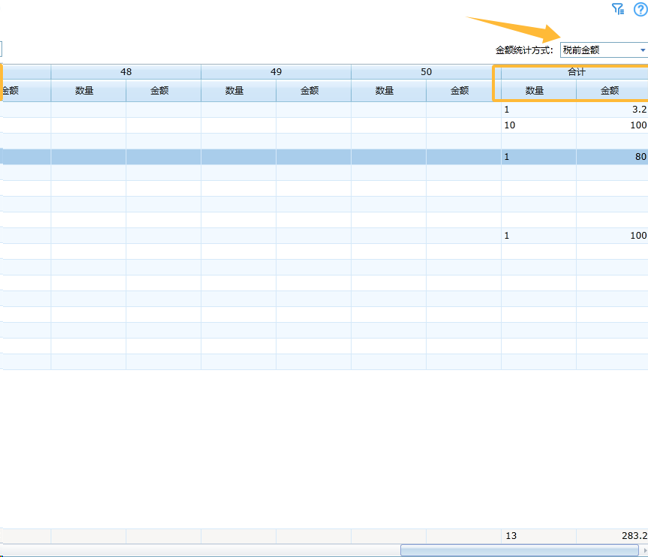Select the 合计 amount cell showing 3.2
648x557 pixels.
point(612,110)
